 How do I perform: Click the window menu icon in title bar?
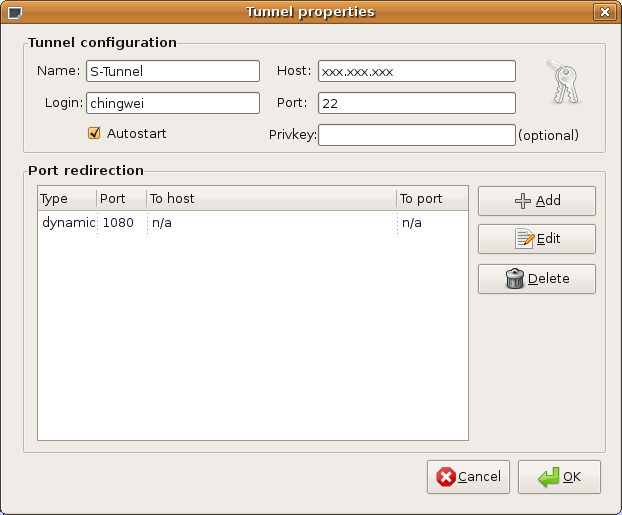tap(15, 13)
